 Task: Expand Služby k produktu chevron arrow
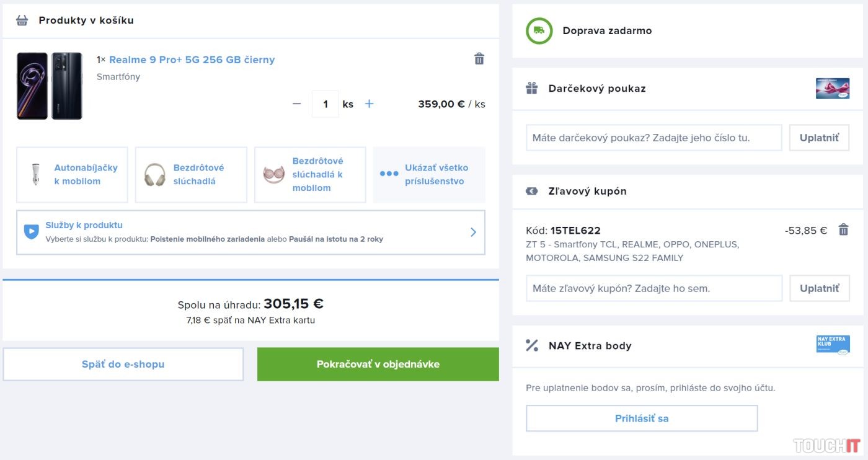coord(473,232)
